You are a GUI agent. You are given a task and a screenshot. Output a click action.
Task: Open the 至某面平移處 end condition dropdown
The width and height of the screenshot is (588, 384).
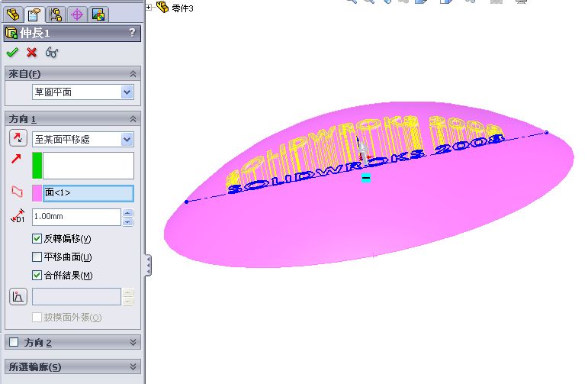tap(127, 140)
